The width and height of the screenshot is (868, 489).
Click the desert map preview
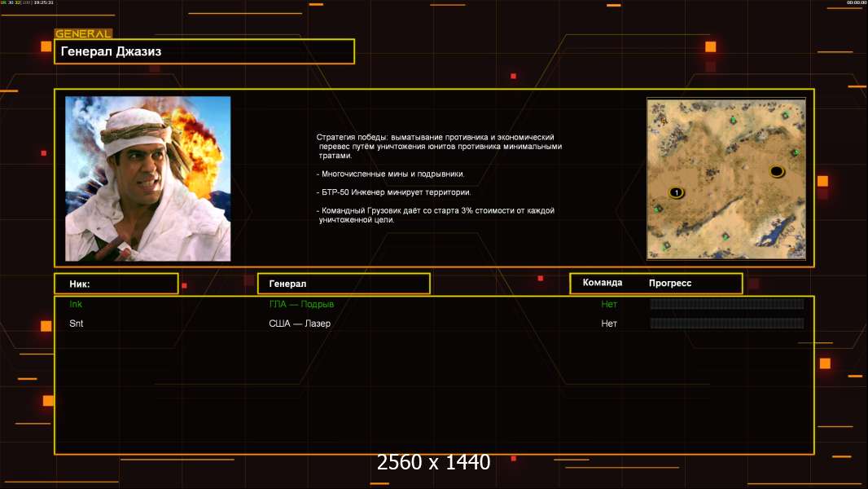point(726,178)
